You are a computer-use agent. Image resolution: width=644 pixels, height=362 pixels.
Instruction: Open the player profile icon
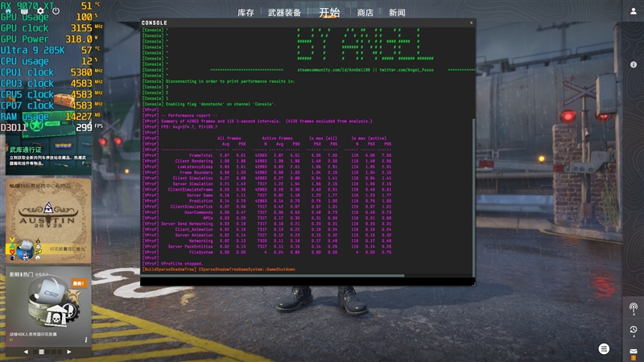click(634, 11)
